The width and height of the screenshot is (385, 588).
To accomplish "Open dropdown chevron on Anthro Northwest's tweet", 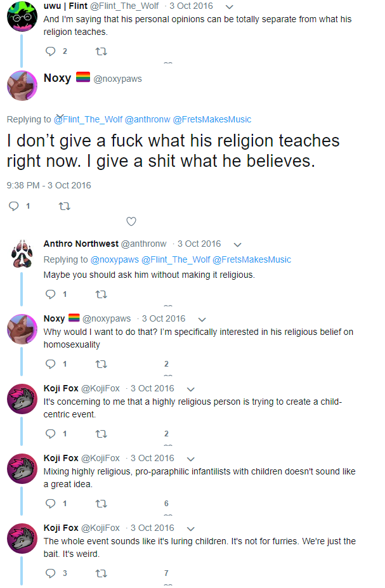I will (x=237, y=244).
